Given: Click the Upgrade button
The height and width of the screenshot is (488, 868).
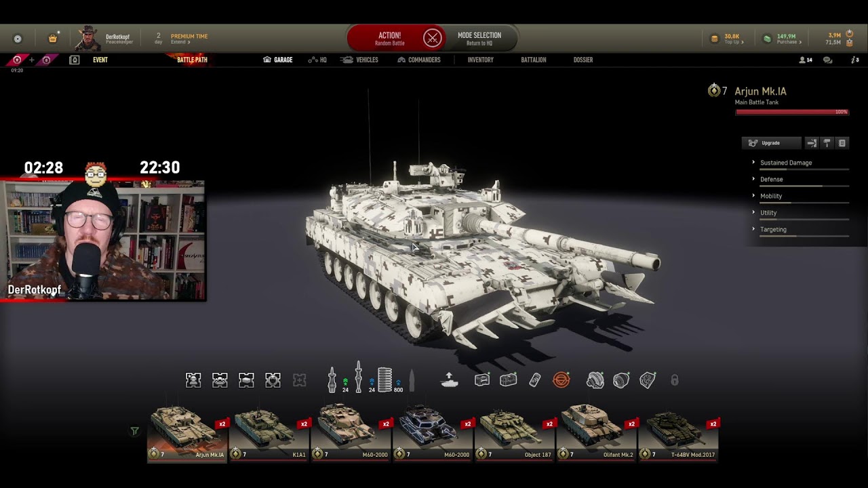Looking at the screenshot, I should (772, 143).
